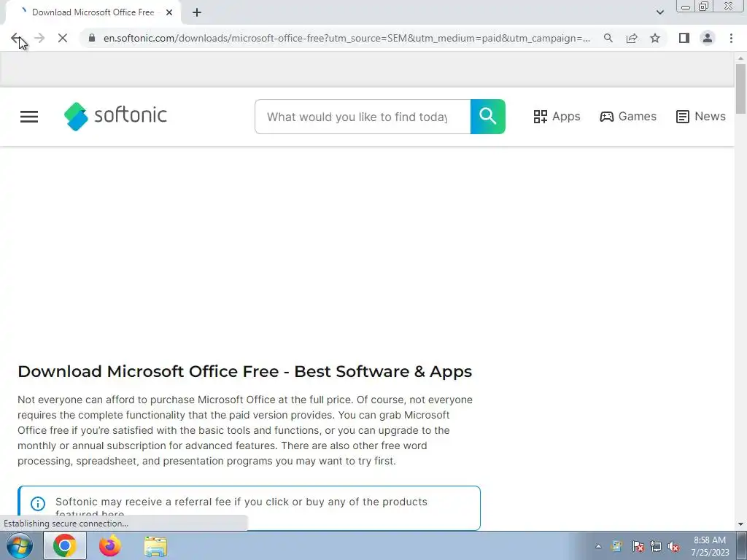Image resolution: width=747 pixels, height=560 pixels.
Task: Select the Download Microsoft Office Free tab
Action: [x=93, y=12]
